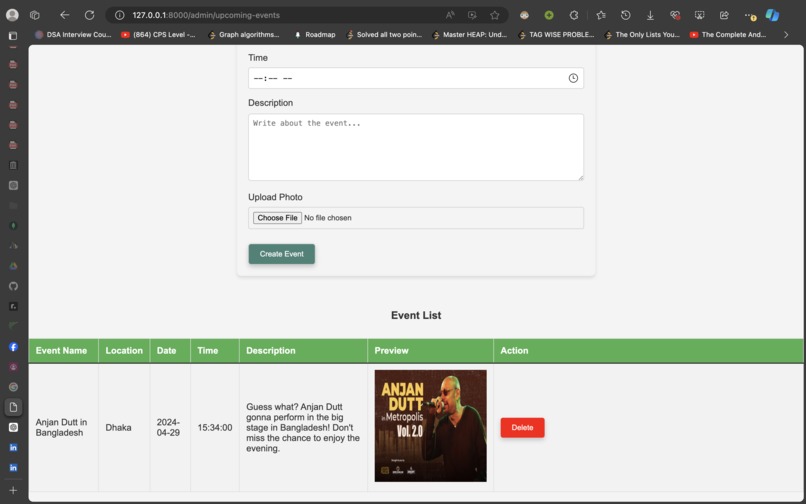
Task: Show more bookmarks with the chevron
Action: click(x=785, y=34)
